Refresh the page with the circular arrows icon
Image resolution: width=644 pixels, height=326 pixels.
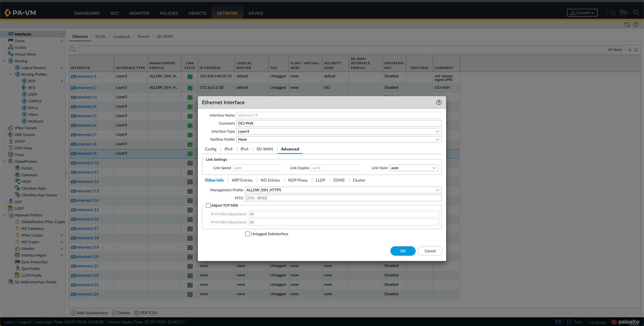(x=627, y=24)
